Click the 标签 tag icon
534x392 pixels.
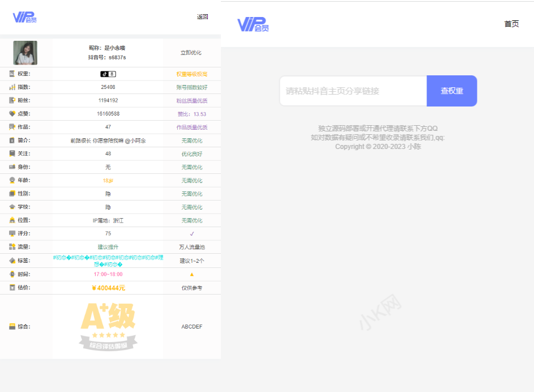12,261
